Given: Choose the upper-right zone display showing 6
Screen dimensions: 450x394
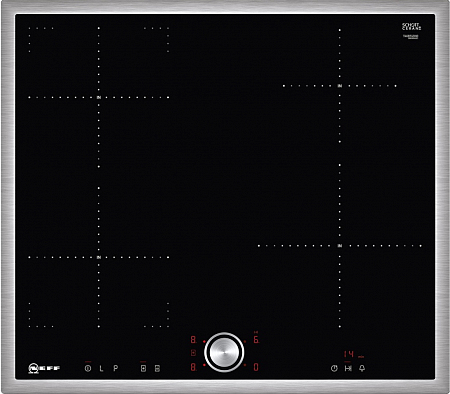Looking at the screenshot, I should 256,340.
